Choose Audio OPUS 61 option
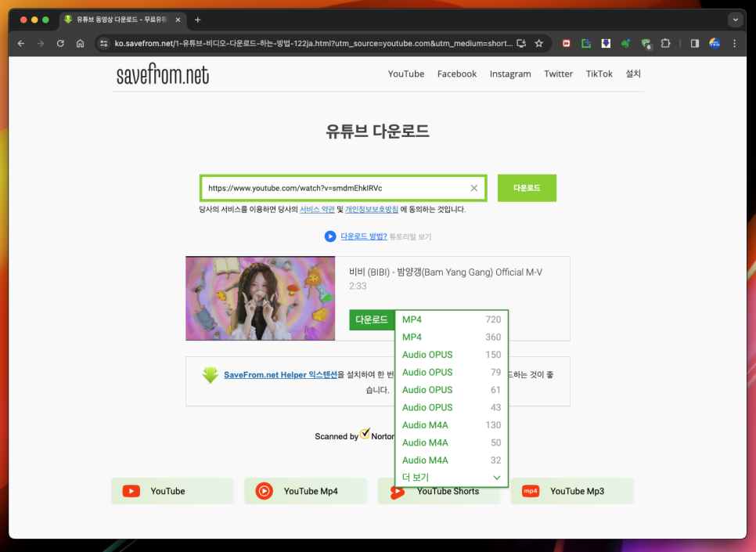The image size is (756, 552). click(x=452, y=390)
